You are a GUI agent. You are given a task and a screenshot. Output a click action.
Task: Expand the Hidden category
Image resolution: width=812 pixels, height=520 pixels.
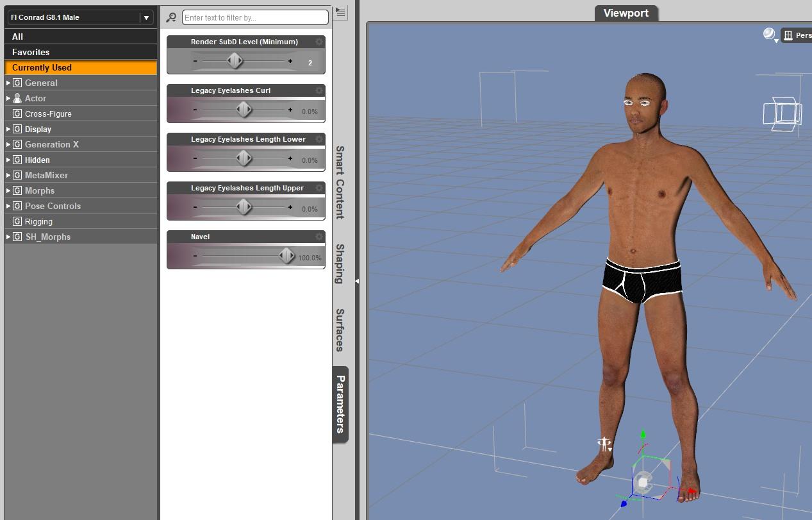(8, 160)
